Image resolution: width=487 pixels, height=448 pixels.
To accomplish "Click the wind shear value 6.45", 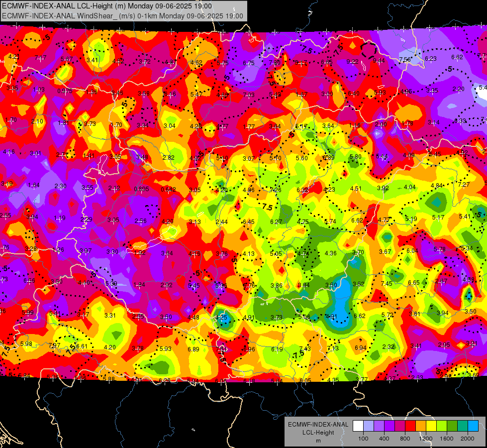I will point(249,222).
